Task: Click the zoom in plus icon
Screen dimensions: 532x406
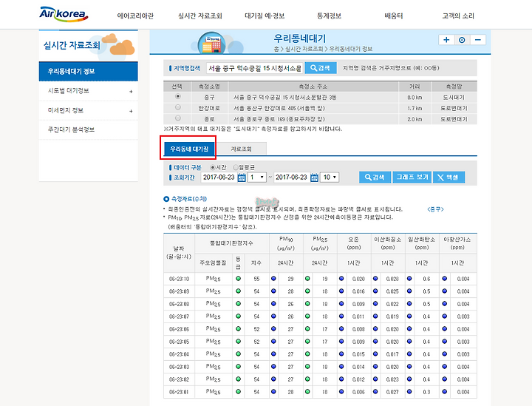Action: pyautogui.click(x=446, y=40)
